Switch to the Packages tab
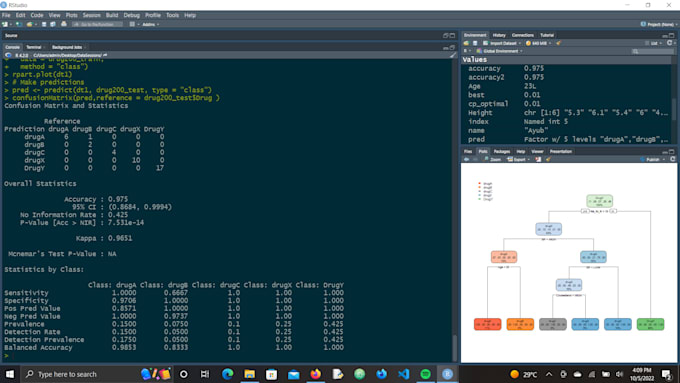Screen dimensions: 680x383 [502, 151]
